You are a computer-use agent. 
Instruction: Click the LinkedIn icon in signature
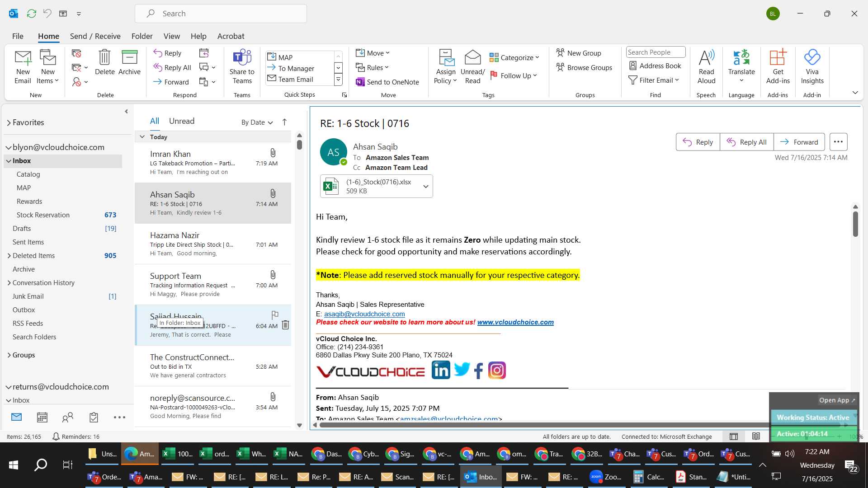click(x=441, y=370)
